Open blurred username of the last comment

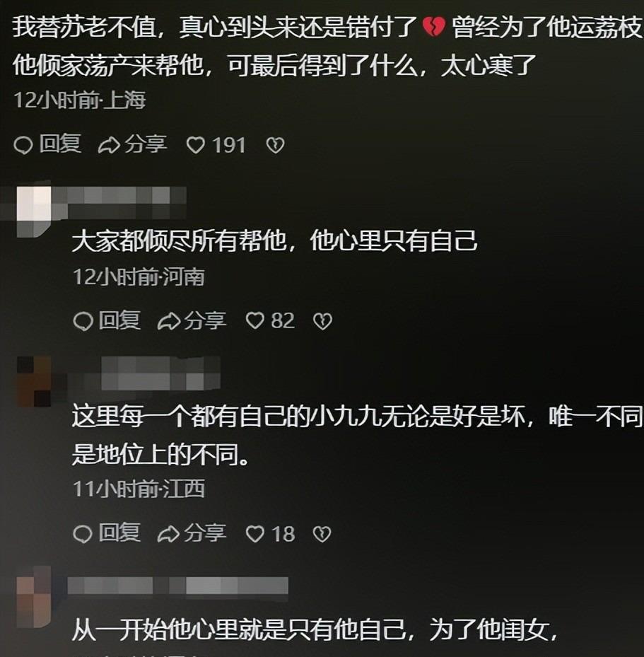(178, 586)
